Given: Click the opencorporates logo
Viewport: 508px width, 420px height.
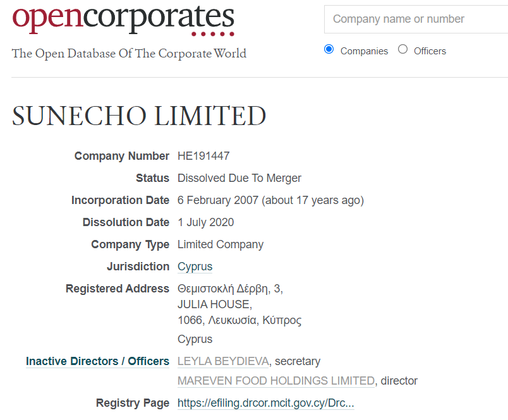Looking at the screenshot, I should pos(123,20).
